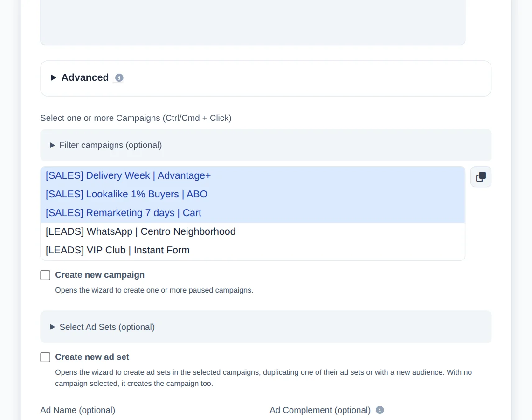Viewport: 532px width, 420px height.
Task: Click the copy icon beside the campaign list
Action: coord(481,176)
